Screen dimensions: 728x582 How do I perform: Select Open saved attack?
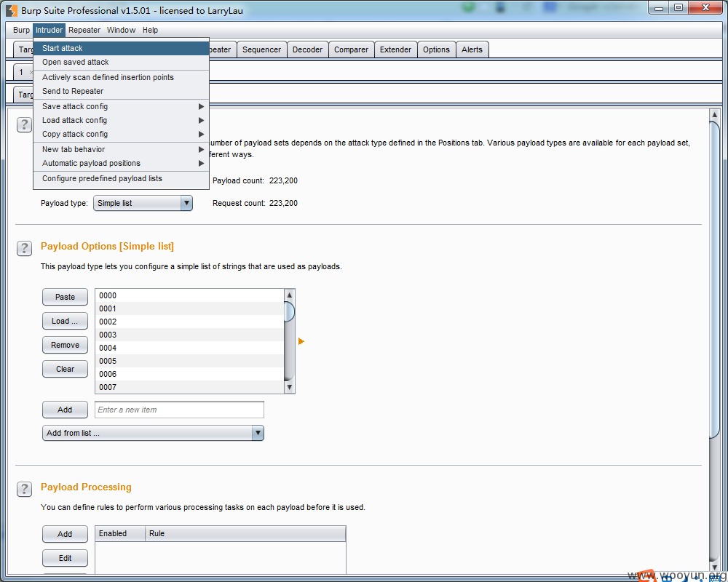[121, 62]
